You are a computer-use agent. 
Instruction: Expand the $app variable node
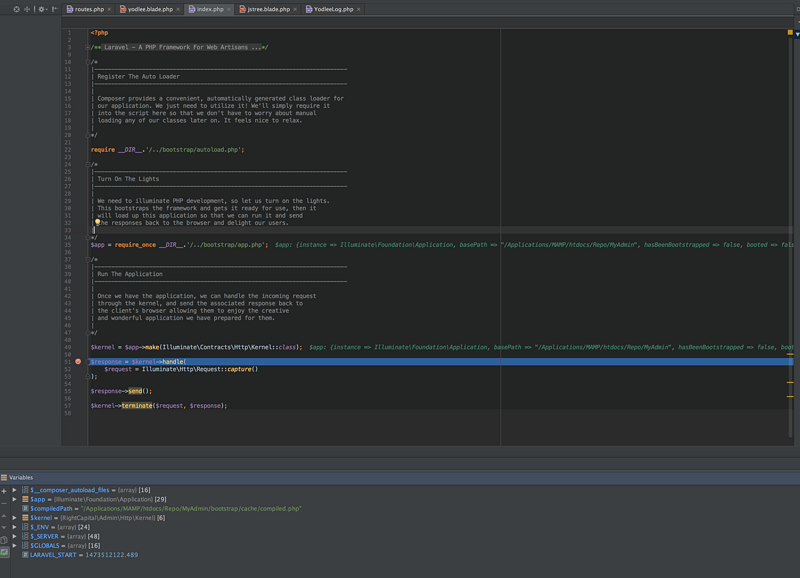[14, 499]
